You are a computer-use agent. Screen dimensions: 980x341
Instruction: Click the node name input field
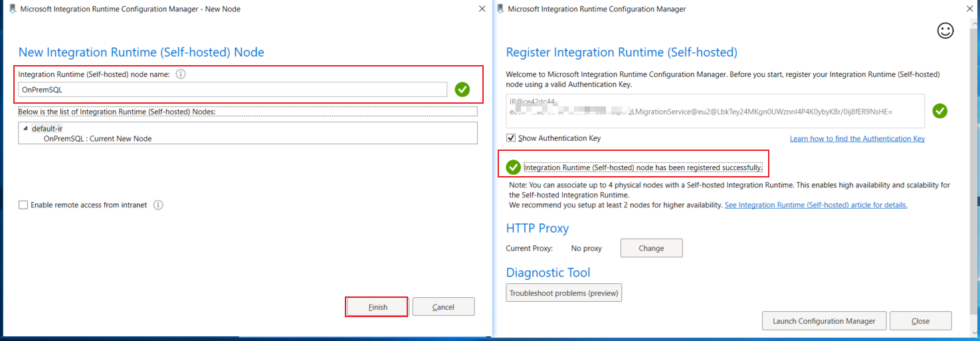tap(233, 90)
